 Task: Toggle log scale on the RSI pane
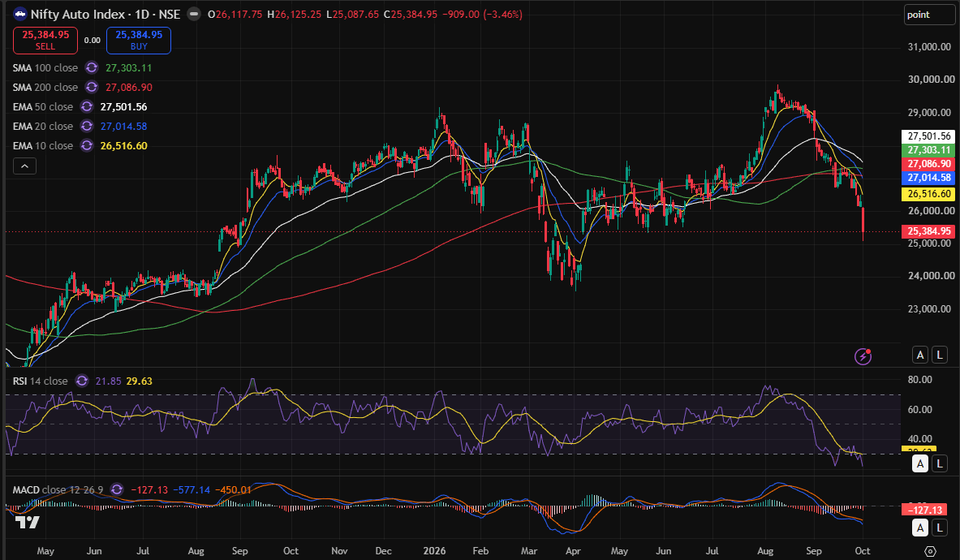pyautogui.click(x=940, y=464)
